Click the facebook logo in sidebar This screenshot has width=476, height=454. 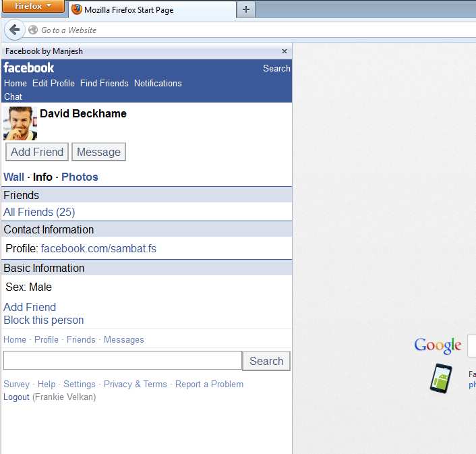[x=29, y=67]
